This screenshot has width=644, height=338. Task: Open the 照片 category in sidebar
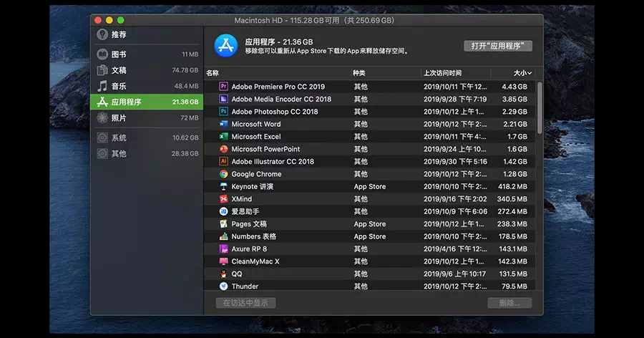click(x=147, y=118)
